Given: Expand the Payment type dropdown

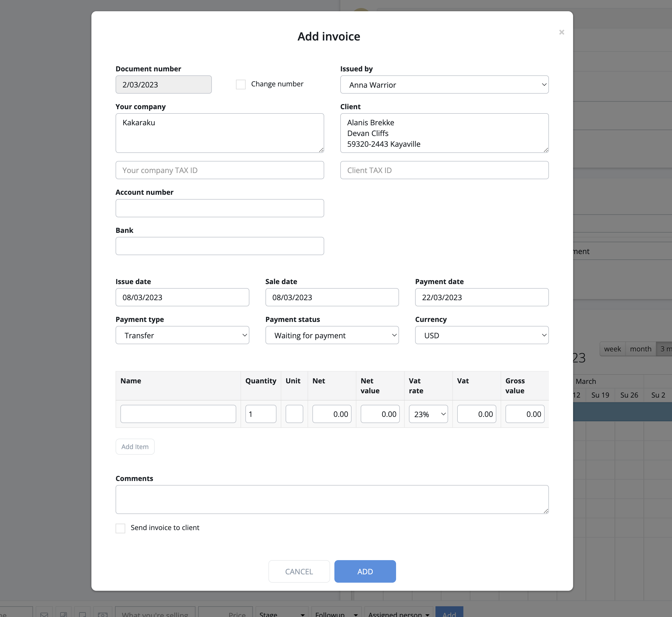Looking at the screenshot, I should tap(182, 335).
